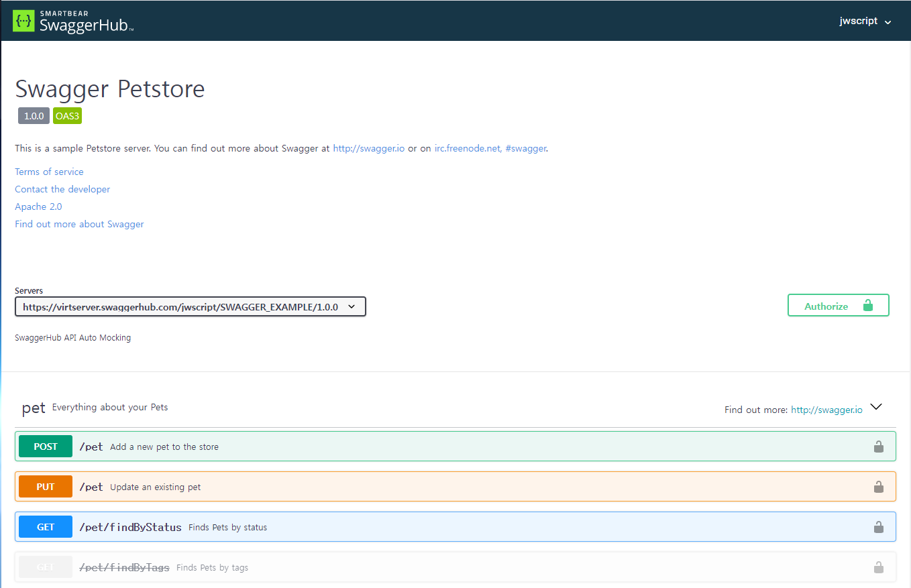Click lock icon on deprecated findByTags row
Screen dimensions: 911x588
[878, 567]
